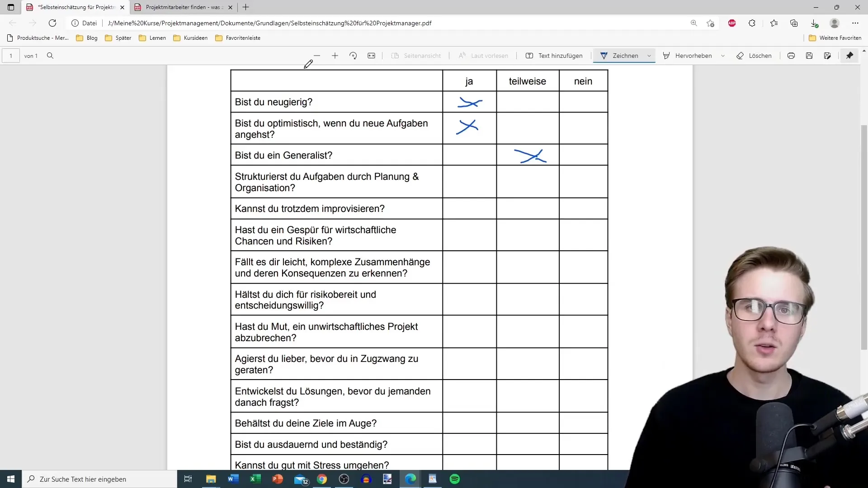Image resolution: width=868 pixels, height=488 pixels.
Task: Open Weitere Favoriten folder
Action: coord(835,38)
